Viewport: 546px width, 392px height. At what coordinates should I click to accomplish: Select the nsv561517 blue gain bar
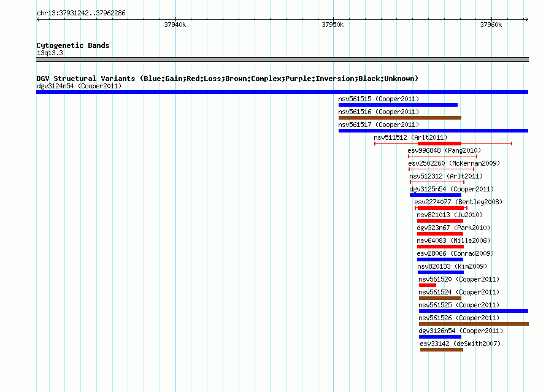(x=433, y=131)
